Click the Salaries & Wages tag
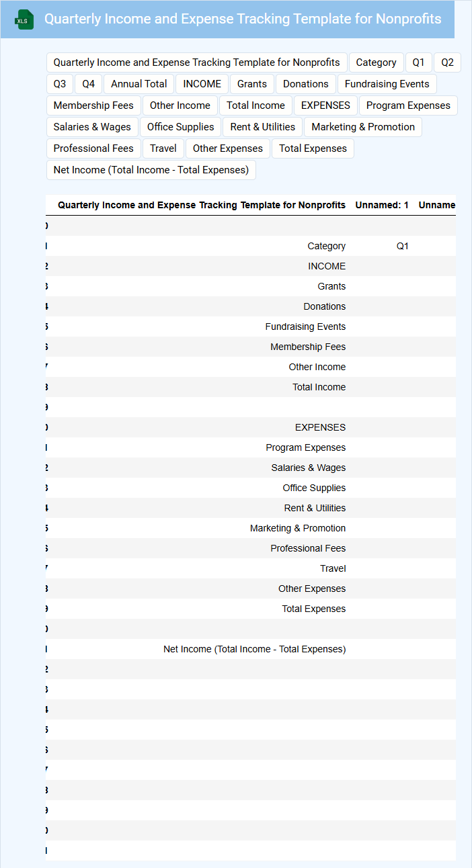 coord(92,127)
